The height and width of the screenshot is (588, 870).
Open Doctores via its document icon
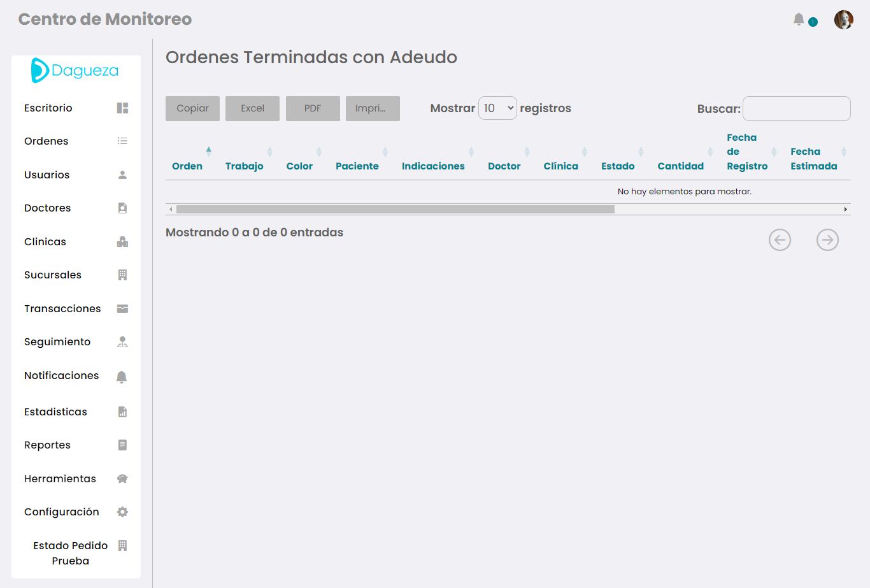122,208
